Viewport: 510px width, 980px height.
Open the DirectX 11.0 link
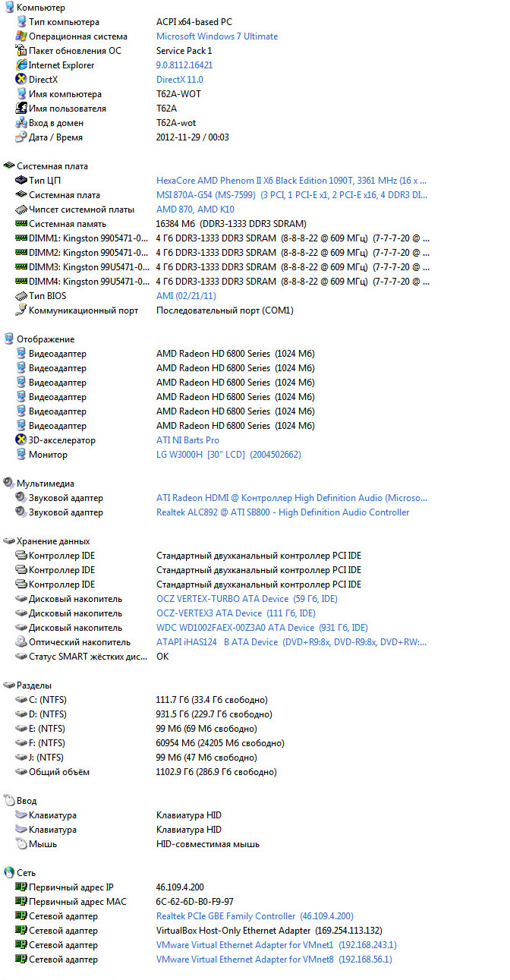click(x=180, y=80)
